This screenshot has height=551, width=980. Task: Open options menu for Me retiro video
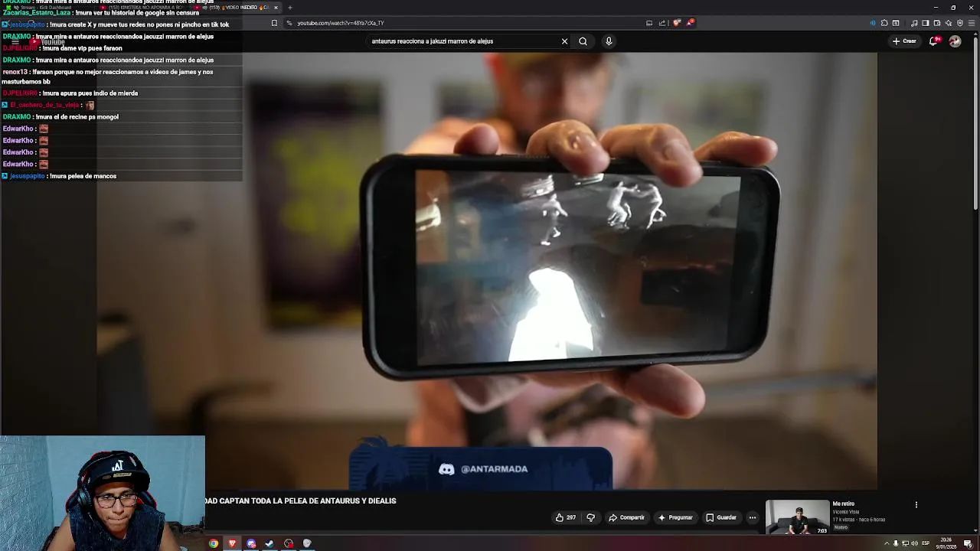(x=916, y=504)
